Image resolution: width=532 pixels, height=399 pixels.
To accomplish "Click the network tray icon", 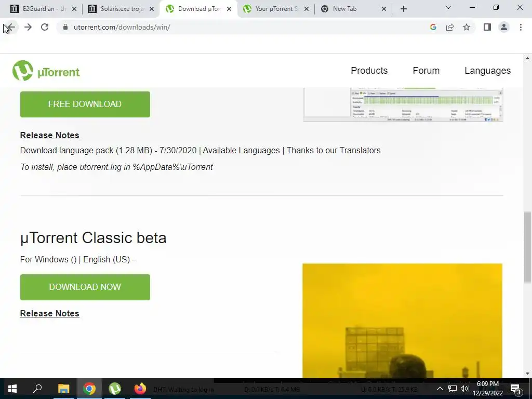I will pos(453,389).
